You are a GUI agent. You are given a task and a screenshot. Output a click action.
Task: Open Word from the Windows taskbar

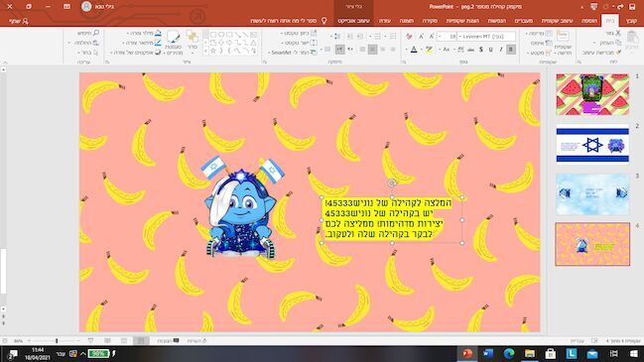[488, 353]
